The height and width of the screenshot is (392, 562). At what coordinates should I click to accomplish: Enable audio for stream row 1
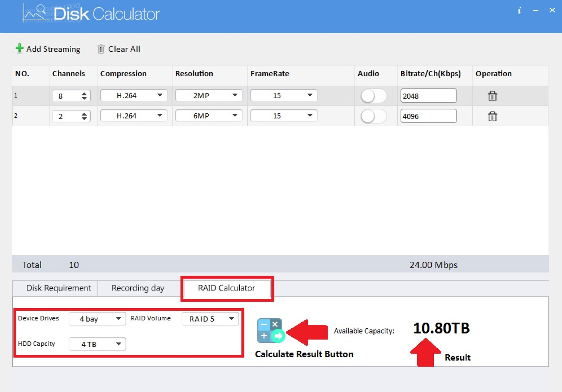tap(373, 96)
